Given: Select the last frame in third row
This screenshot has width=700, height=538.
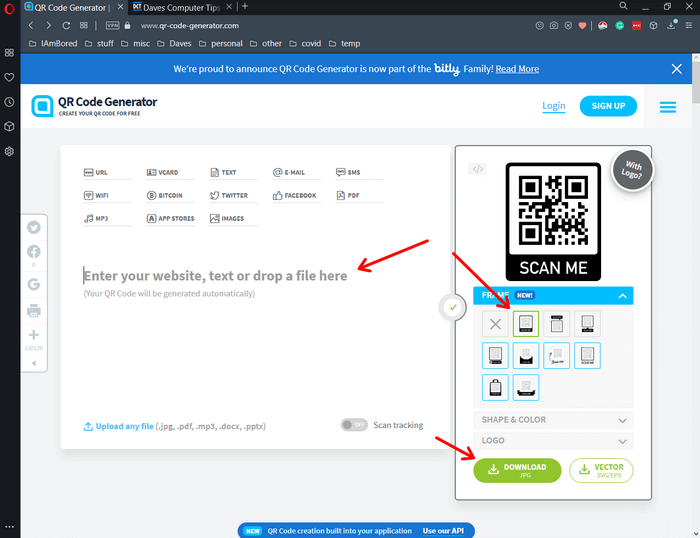Looking at the screenshot, I should click(526, 388).
